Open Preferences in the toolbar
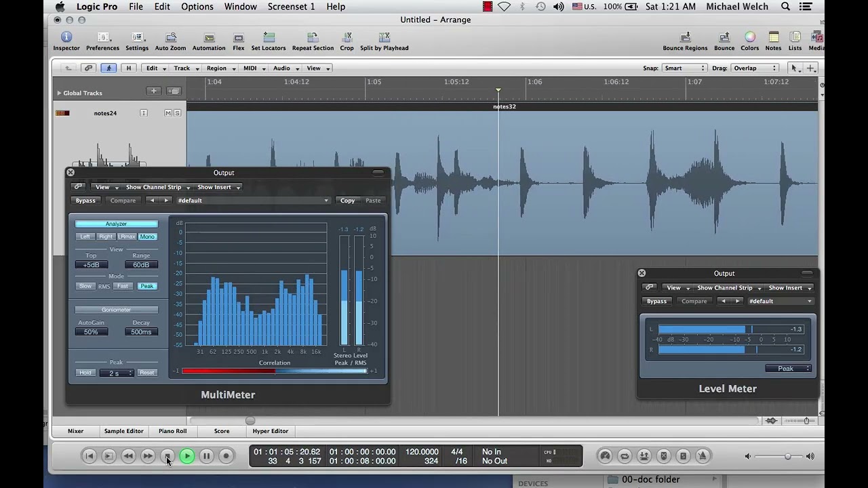This screenshot has width=868, height=488. pos(102,41)
